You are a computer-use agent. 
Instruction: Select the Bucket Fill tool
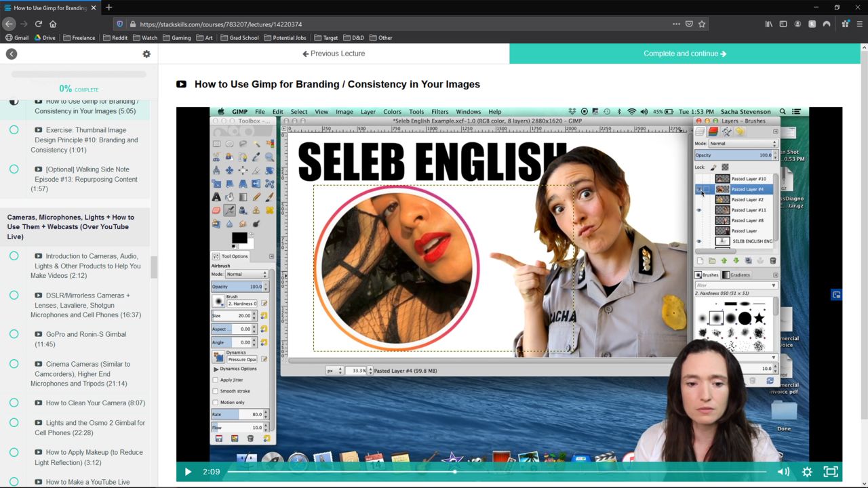pos(229,197)
